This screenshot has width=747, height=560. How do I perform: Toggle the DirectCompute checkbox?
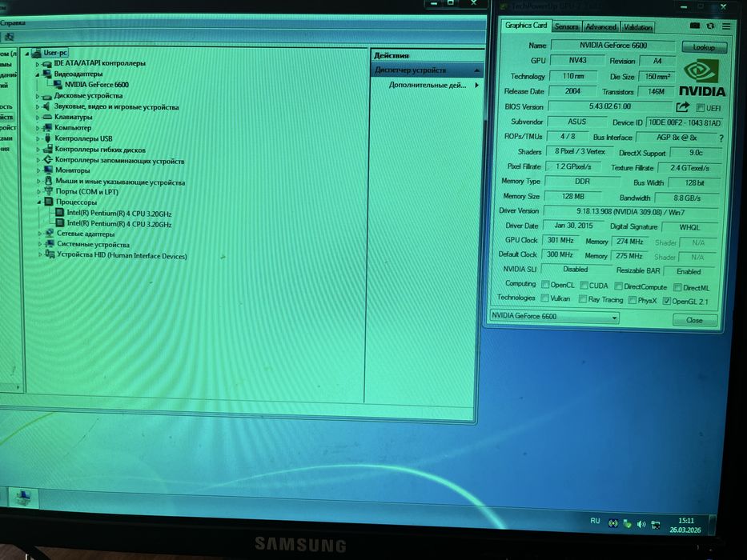(x=618, y=286)
